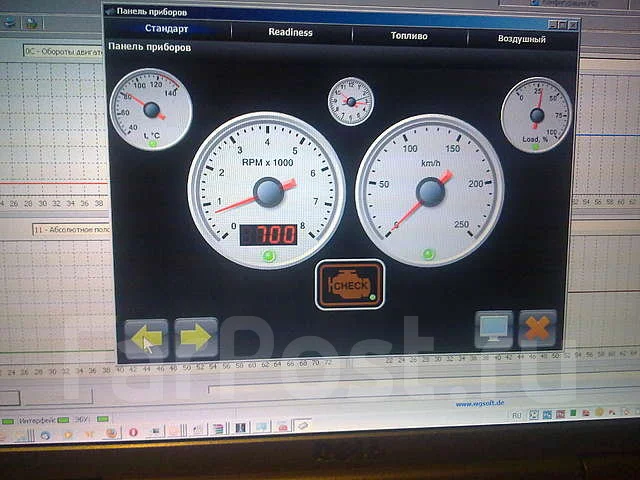The width and height of the screenshot is (640, 480).
Task: Click the ЭБУ green status indicator
Action: coord(102,419)
